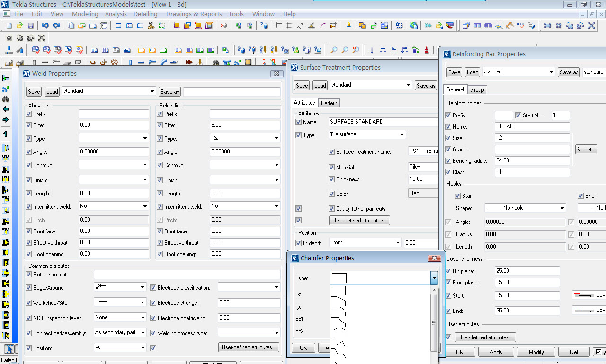Open Intermittent weld dropdown above line
Viewport: 606px width, 364px height.
tap(144, 206)
